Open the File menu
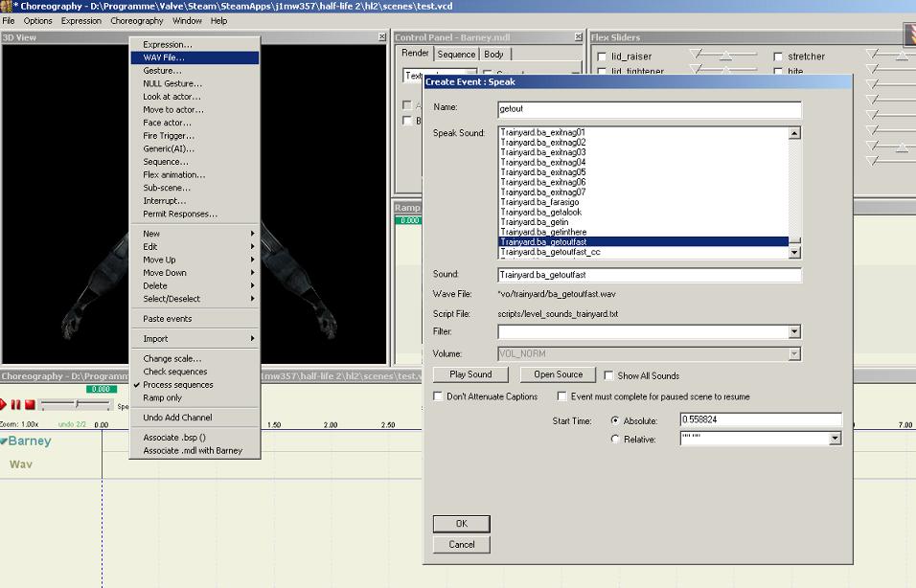This screenshot has height=588, width=916. coord(9,21)
